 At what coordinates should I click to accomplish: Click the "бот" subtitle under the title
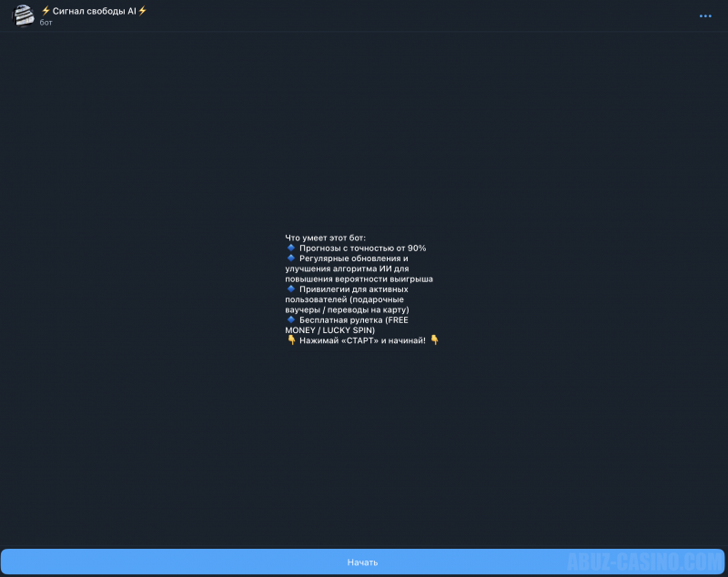coord(46,23)
